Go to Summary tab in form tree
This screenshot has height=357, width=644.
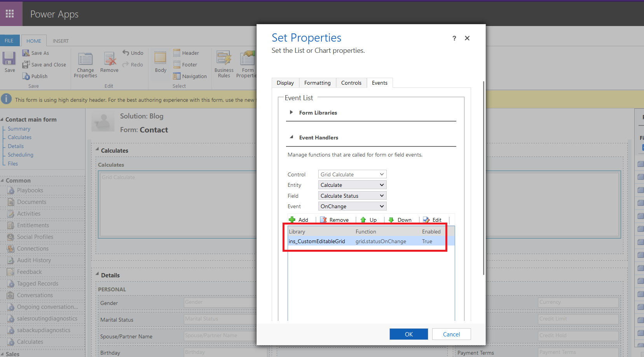pyautogui.click(x=19, y=129)
